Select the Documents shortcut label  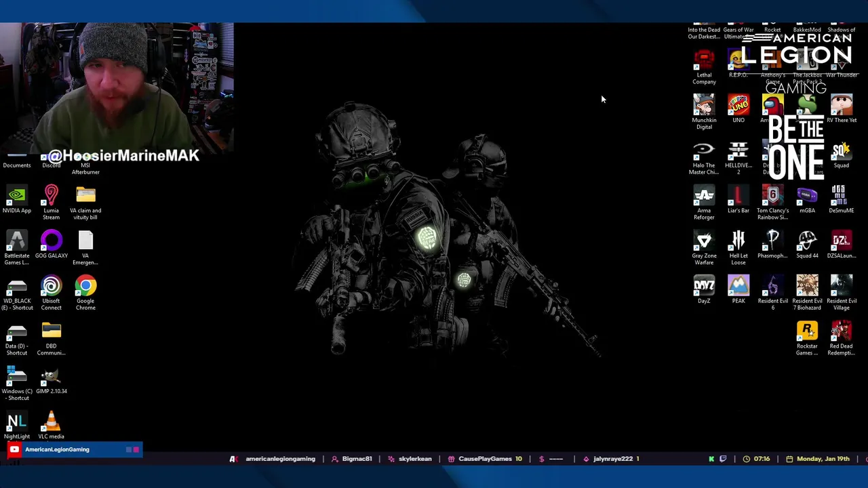(17, 165)
